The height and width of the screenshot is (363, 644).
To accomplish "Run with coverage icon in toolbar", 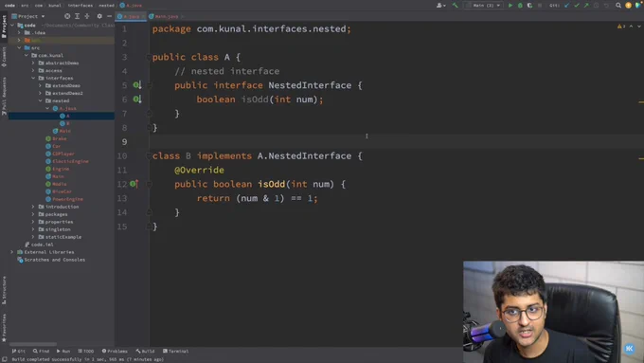I will [x=529, y=6].
